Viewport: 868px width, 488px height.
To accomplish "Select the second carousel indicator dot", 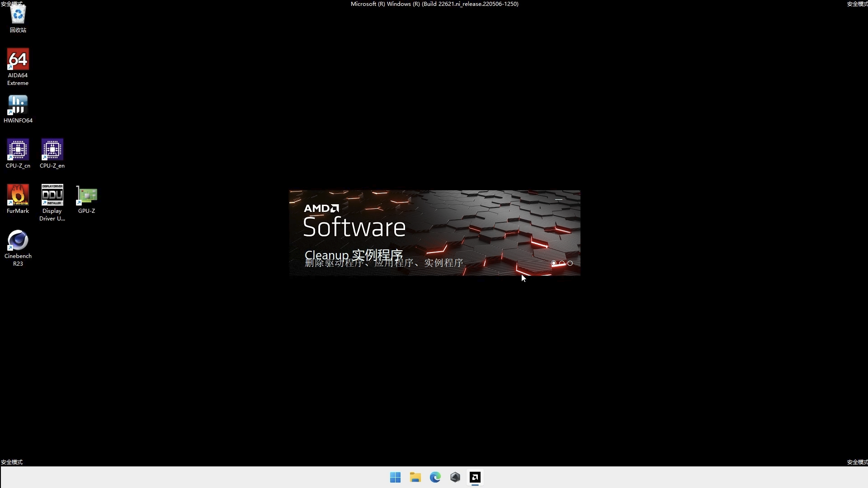I will click(x=561, y=263).
